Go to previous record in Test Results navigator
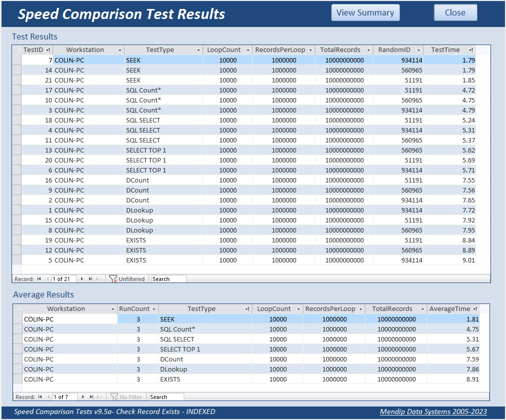This screenshot has height=420, width=506. point(48,279)
